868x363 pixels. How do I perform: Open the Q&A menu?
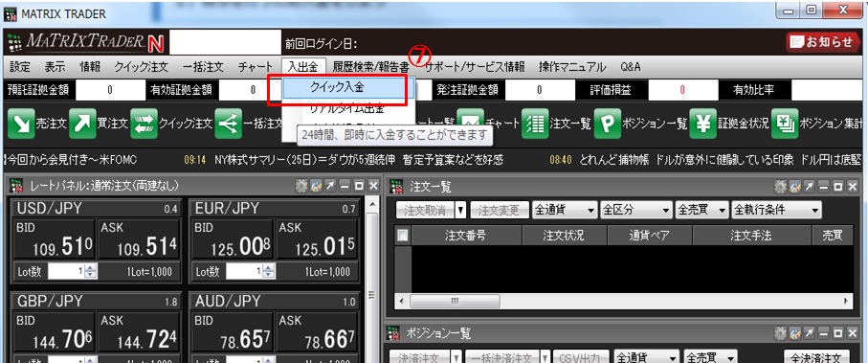[631, 67]
